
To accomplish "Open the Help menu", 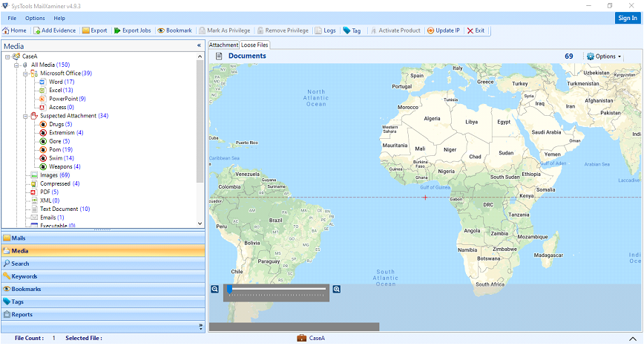I will pos(59,18).
